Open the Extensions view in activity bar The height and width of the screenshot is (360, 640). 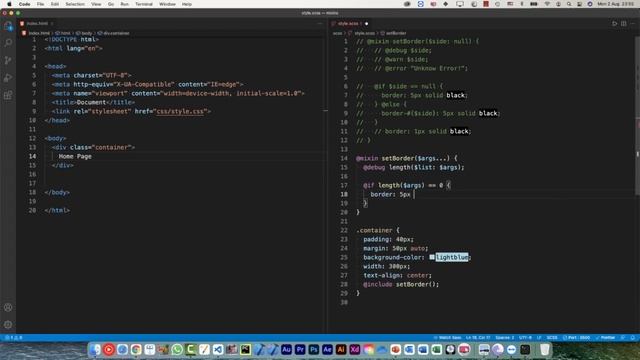(8, 95)
